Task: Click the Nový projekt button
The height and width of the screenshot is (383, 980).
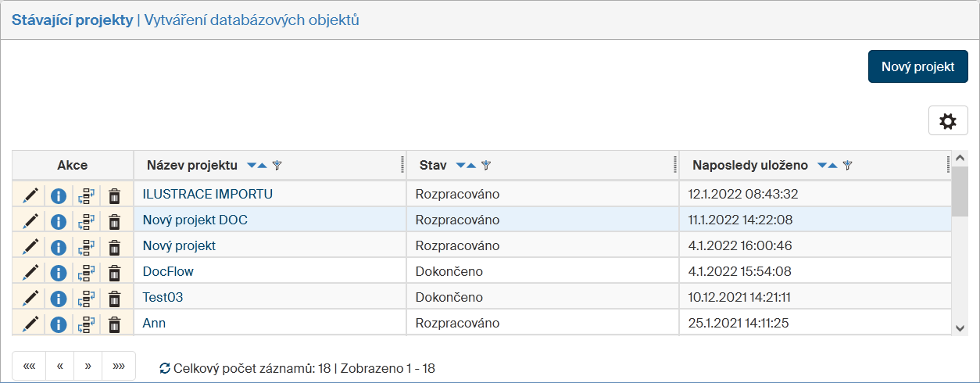Action: coord(917,66)
